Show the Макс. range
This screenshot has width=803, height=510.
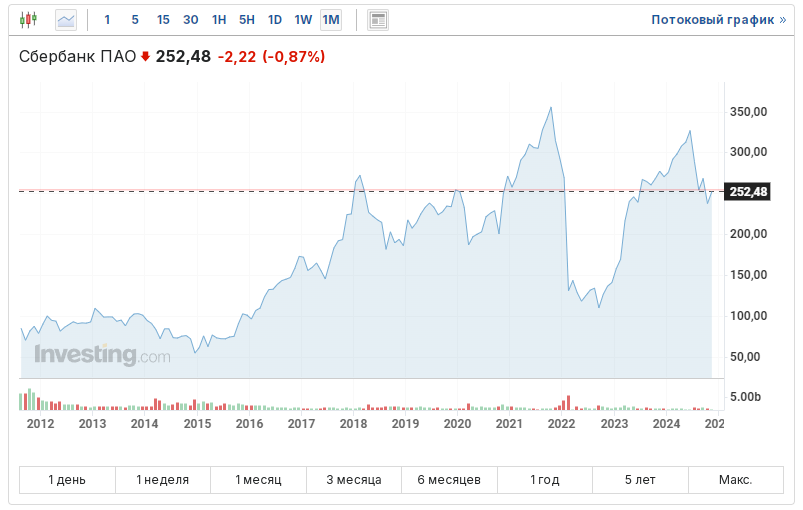pos(736,480)
